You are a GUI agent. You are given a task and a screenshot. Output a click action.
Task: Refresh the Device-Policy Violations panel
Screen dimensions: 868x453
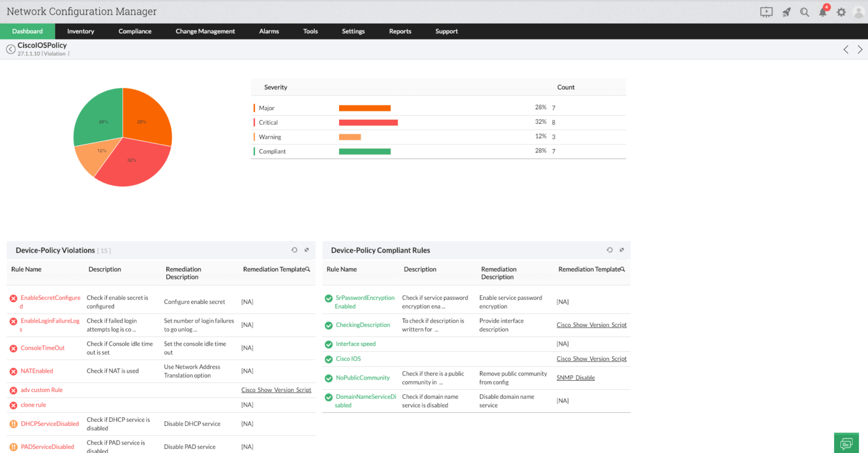pos(294,249)
